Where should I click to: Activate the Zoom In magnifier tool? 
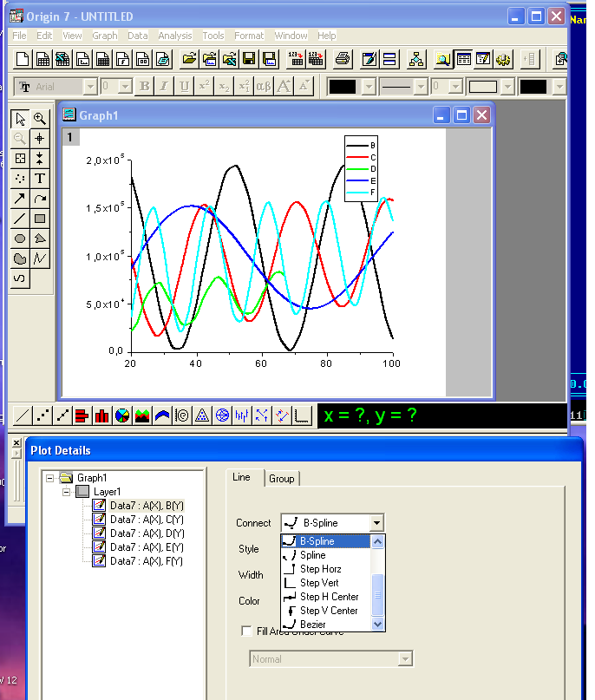(x=40, y=119)
